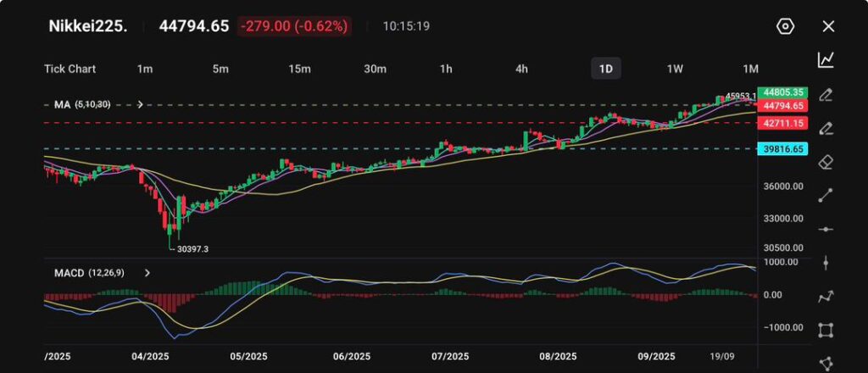868x373 pixels.
Task: Choose the zigzag polyline drawing tool
Action: [826, 297]
